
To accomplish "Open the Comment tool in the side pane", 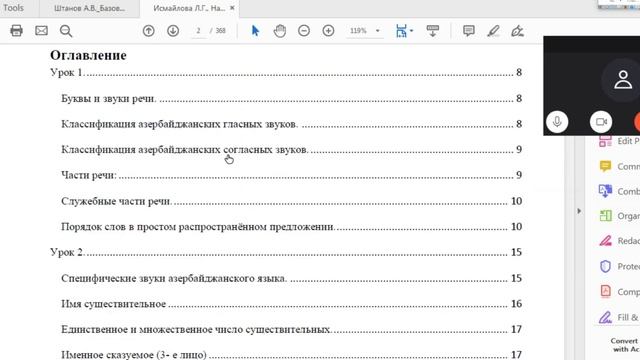I will [x=618, y=167].
